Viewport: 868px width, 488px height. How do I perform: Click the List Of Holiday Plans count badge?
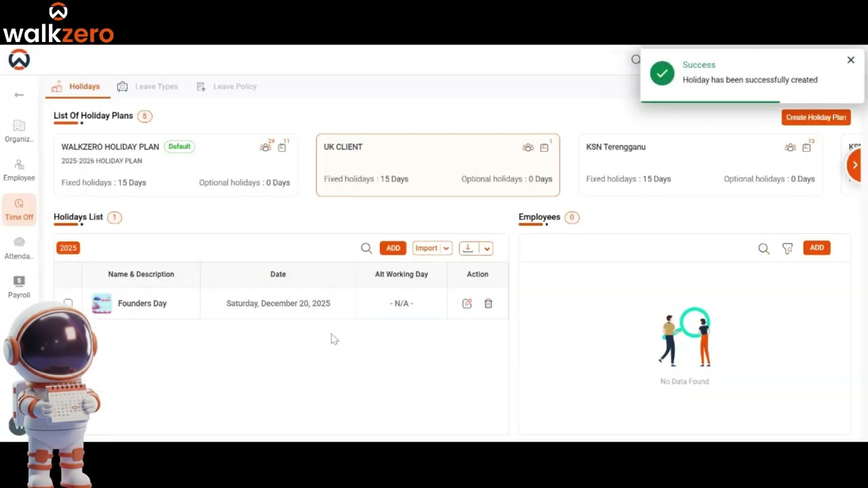pos(144,117)
